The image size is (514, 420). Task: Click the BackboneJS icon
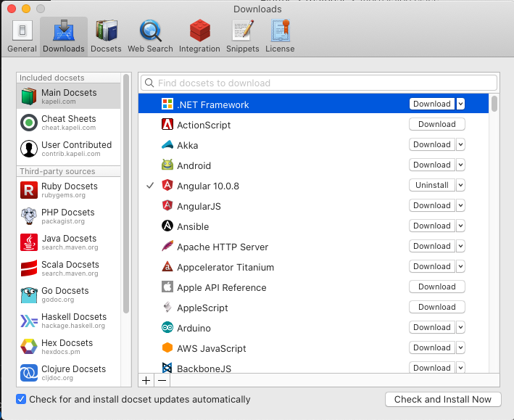(167, 368)
